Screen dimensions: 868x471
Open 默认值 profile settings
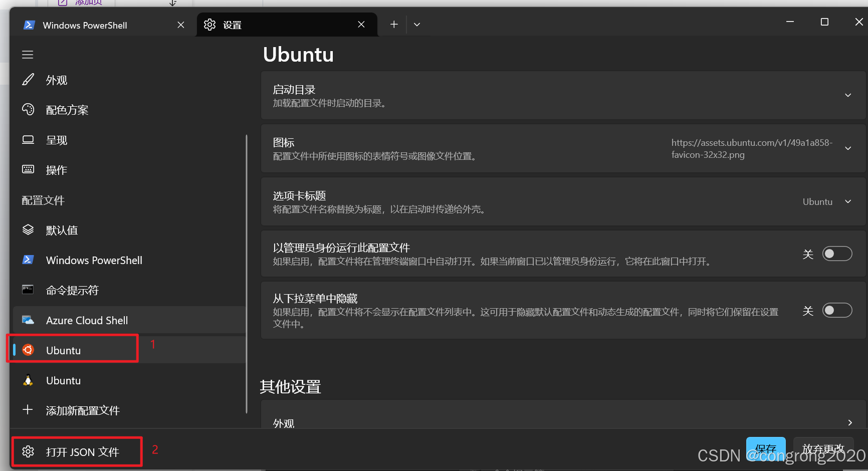point(129,230)
